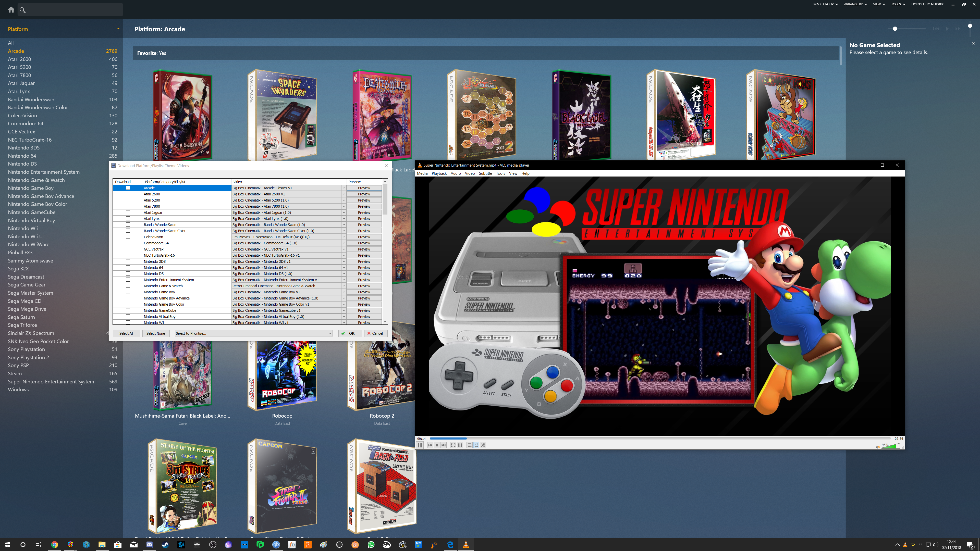Toggle the VLC playlist view
Screen dimensions: 980x551
470,445
